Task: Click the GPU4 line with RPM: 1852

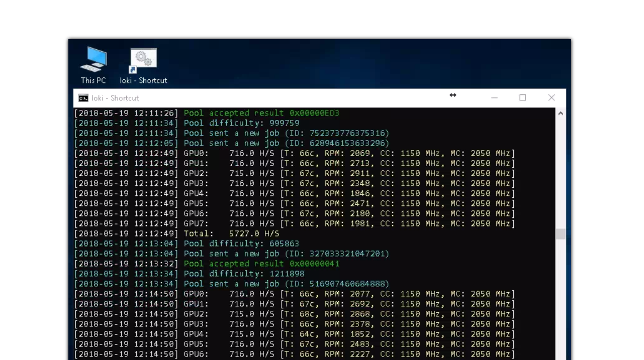Action: coord(295,334)
